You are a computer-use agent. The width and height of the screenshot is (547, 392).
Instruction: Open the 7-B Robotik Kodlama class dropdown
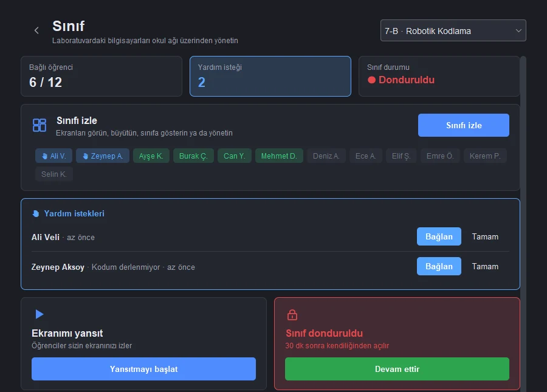(453, 30)
